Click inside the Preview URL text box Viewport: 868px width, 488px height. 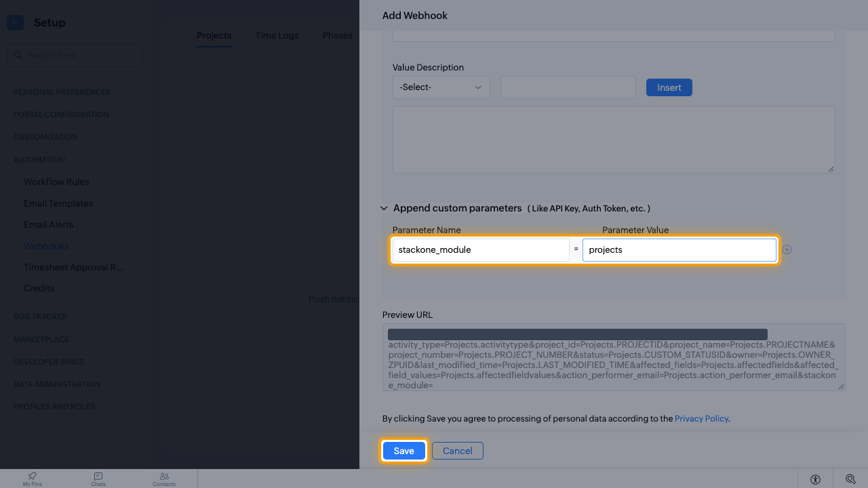(614, 357)
